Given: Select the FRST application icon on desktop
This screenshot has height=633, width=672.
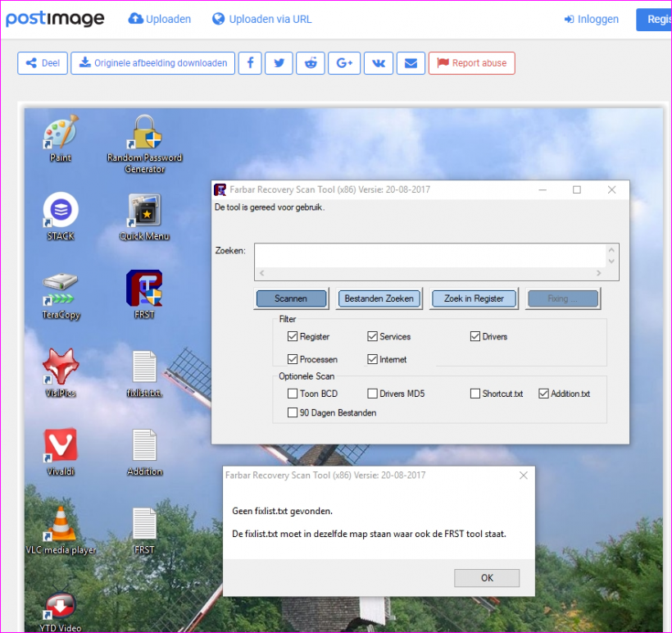Looking at the screenshot, I should tap(144, 294).
